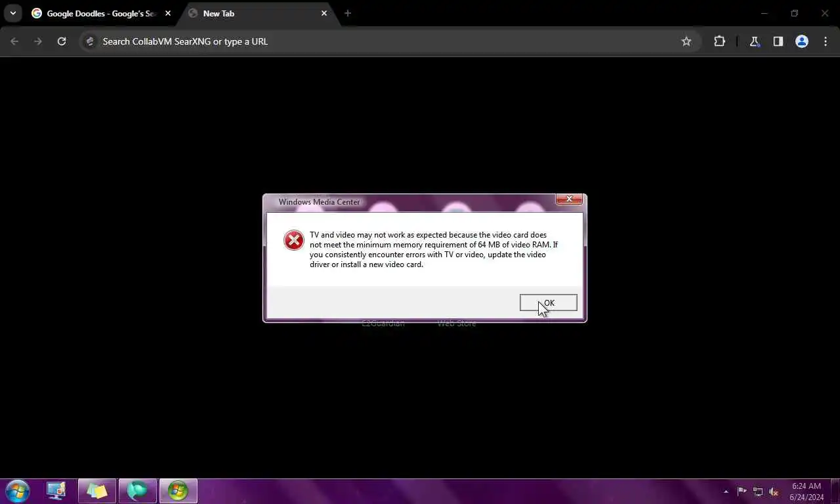
Task: Close the Google Doodles tab
Action: tap(168, 13)
